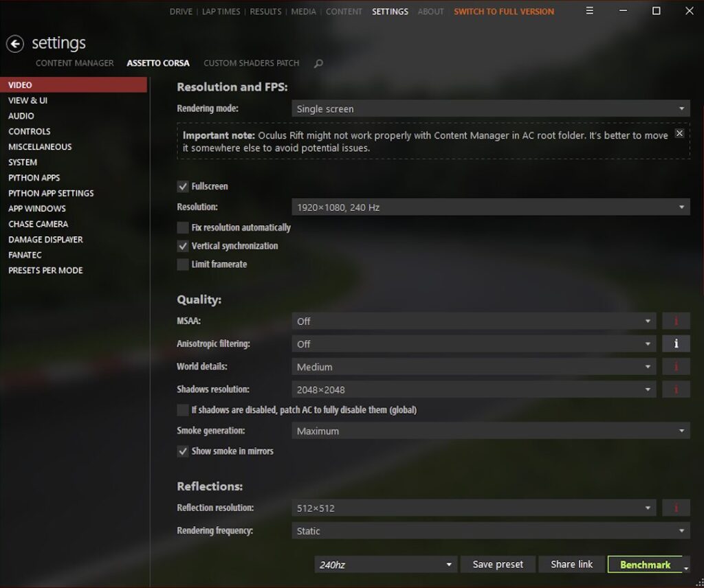Click Switch to Full Version link
Screen dimensions: 704x588
click(x=504, y=12)
